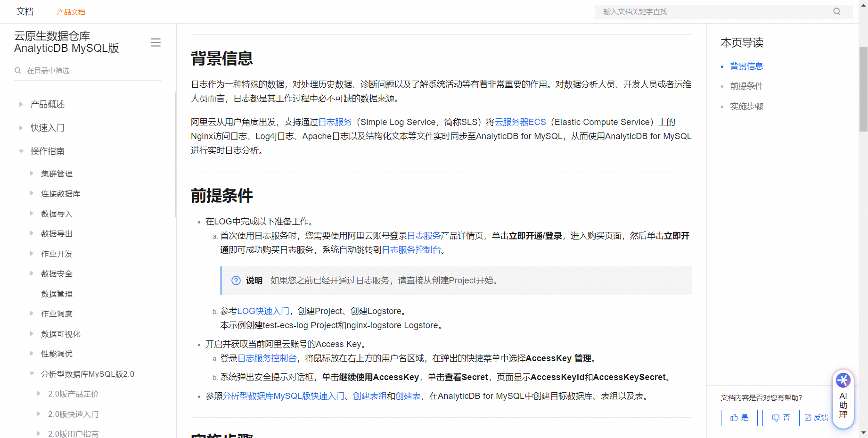Expand the 2.0版产品定价 arrow
The image size is (868, 438).
tap(39, 394)
